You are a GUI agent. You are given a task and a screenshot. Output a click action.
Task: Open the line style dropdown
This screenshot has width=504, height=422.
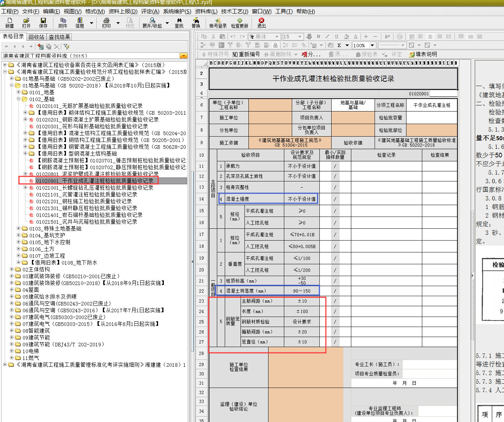click(403, 45)
